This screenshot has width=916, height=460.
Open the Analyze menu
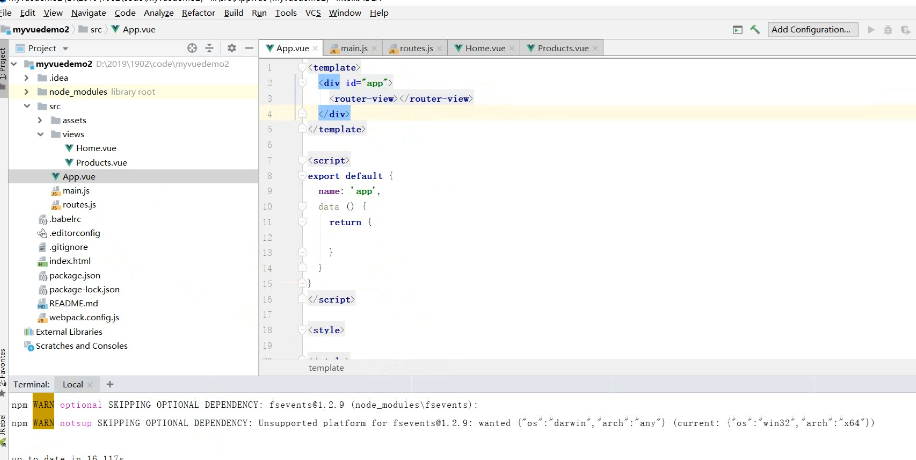pos(158,13)
